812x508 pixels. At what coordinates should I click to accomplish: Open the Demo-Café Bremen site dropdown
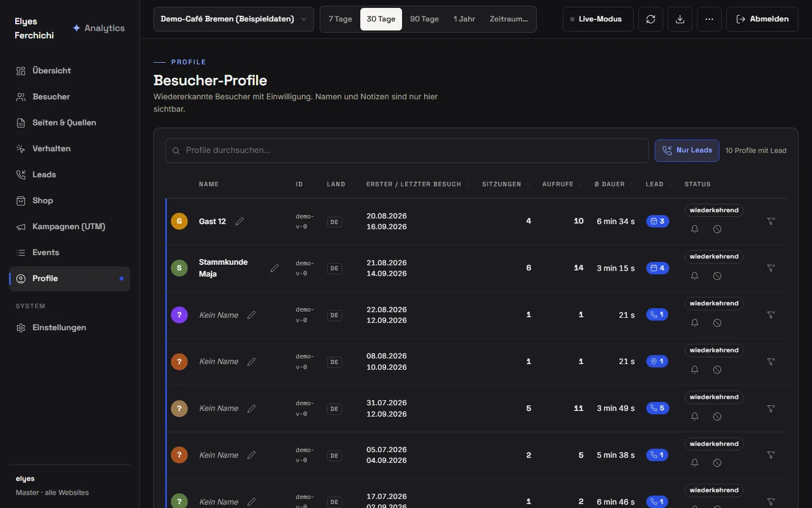tap(233, 19)
